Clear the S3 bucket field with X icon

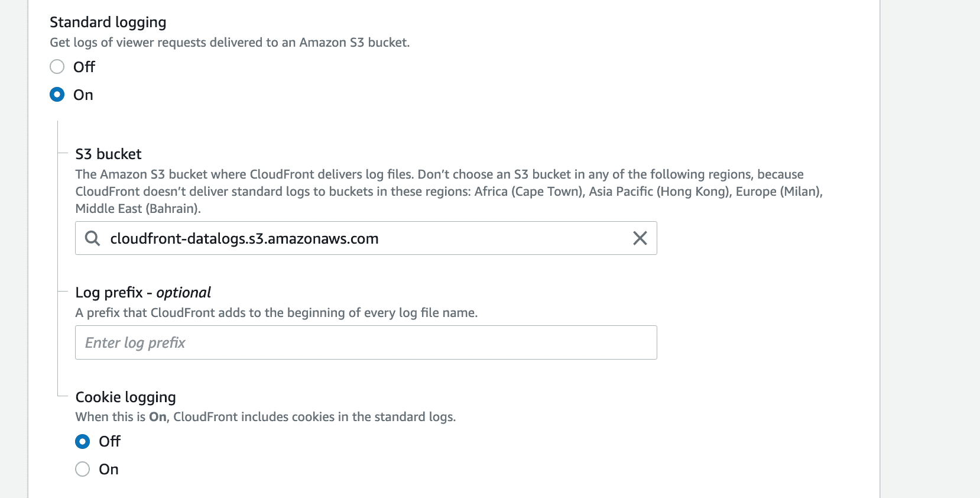(x=640, y=238)
